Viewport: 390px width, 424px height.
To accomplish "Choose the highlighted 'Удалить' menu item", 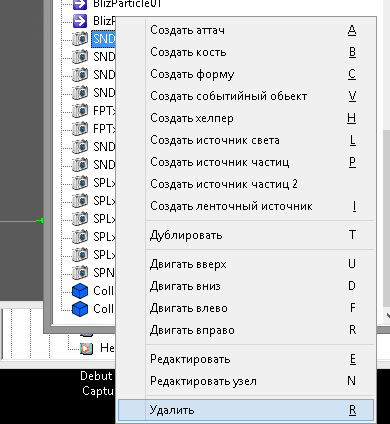I will click(x=246, y=410).
